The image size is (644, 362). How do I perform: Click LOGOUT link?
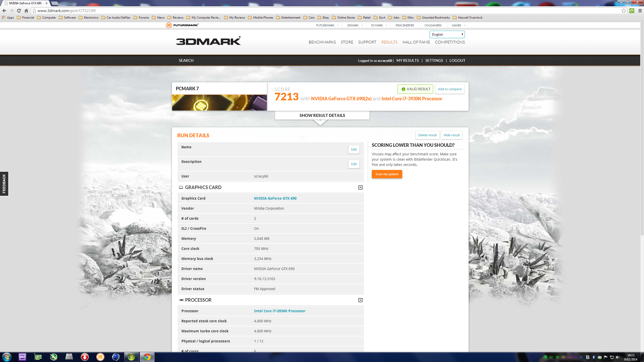pos(457,60)
